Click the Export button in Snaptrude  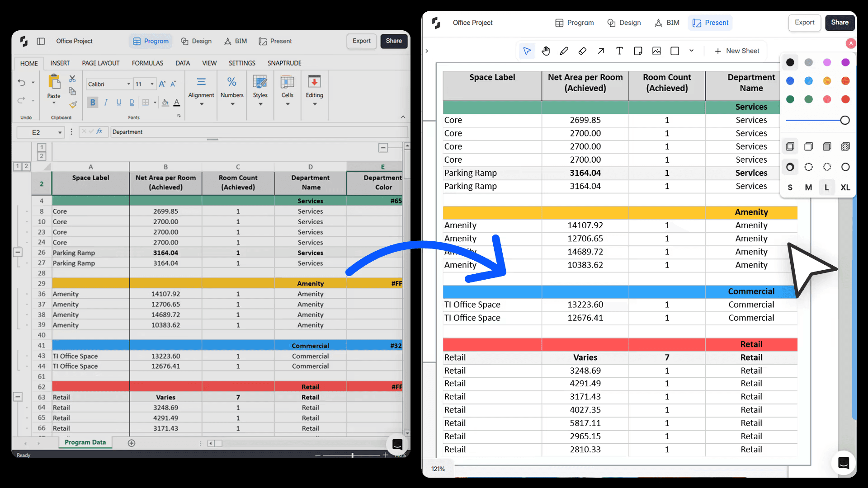pyautogui.click(x=804, y=23)
